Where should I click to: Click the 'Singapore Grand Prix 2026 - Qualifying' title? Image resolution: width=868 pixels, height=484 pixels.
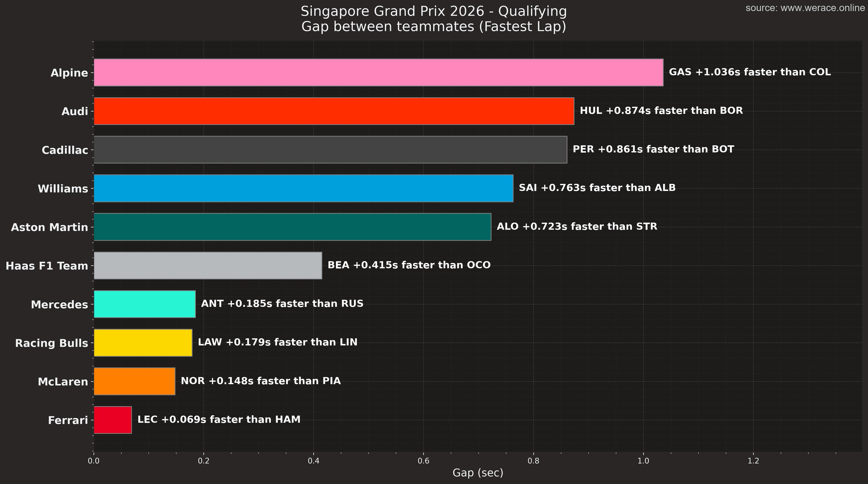(x=434, y=12)
